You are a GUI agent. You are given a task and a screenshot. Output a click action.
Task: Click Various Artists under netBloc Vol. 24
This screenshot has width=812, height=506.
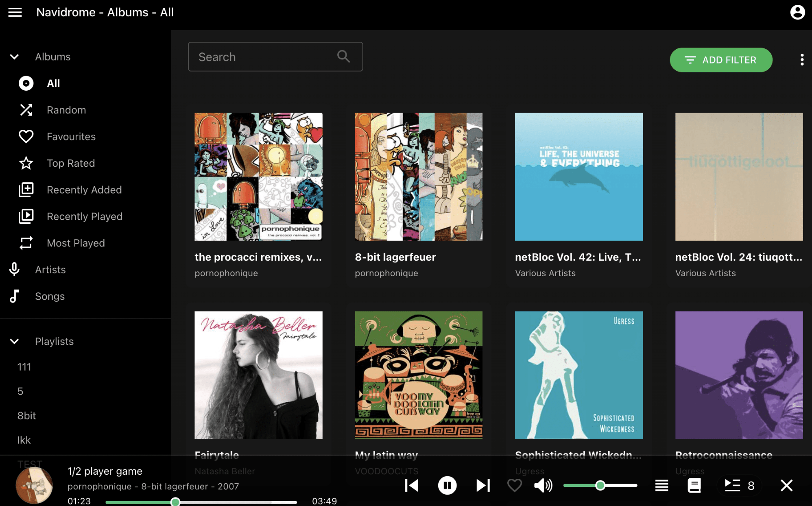(x=705, y=273)
